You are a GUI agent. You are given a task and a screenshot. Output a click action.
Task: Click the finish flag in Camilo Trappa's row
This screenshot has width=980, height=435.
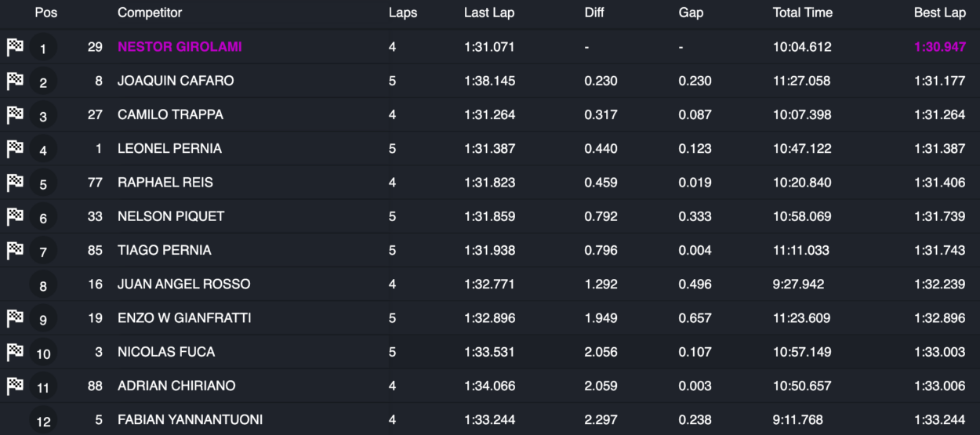pyautogui.click(x=15, y=114)
